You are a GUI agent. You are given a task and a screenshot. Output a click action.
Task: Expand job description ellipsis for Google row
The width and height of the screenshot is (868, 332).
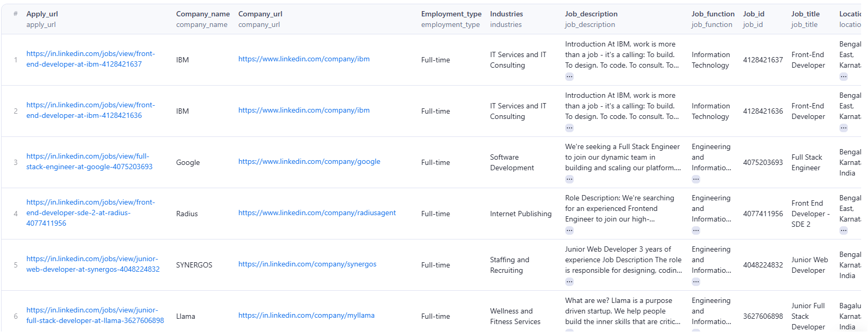point(569,179)
